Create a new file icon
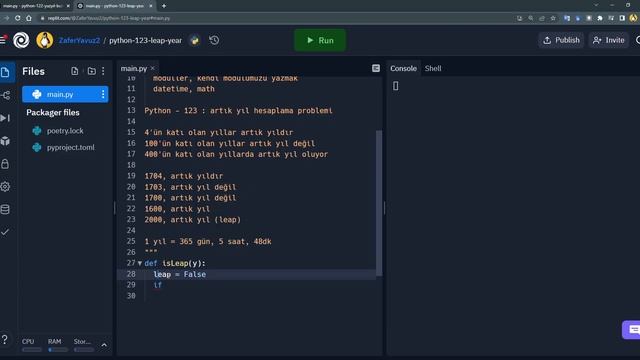 pyautogui.click(x=74, y=71)
